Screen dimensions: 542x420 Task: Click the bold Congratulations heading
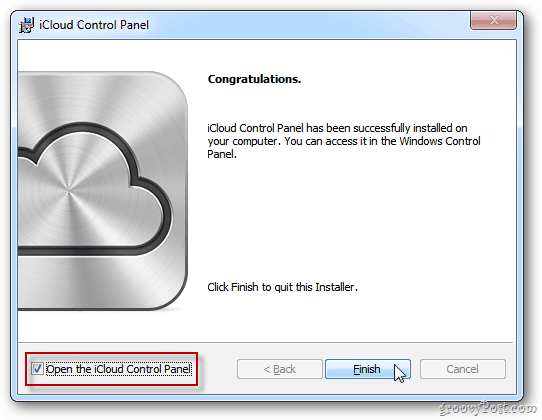pyautogui.click(x=254, y=79)
